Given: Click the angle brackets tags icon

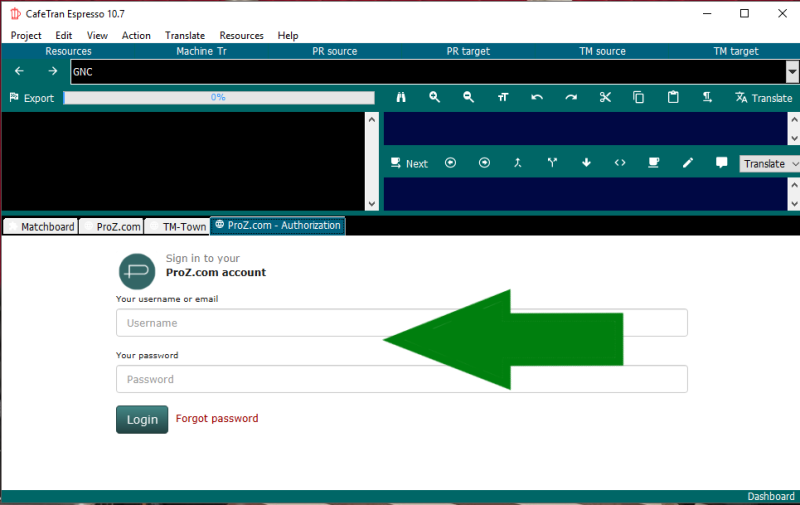Looking at the screenshot, I should 620,163.
